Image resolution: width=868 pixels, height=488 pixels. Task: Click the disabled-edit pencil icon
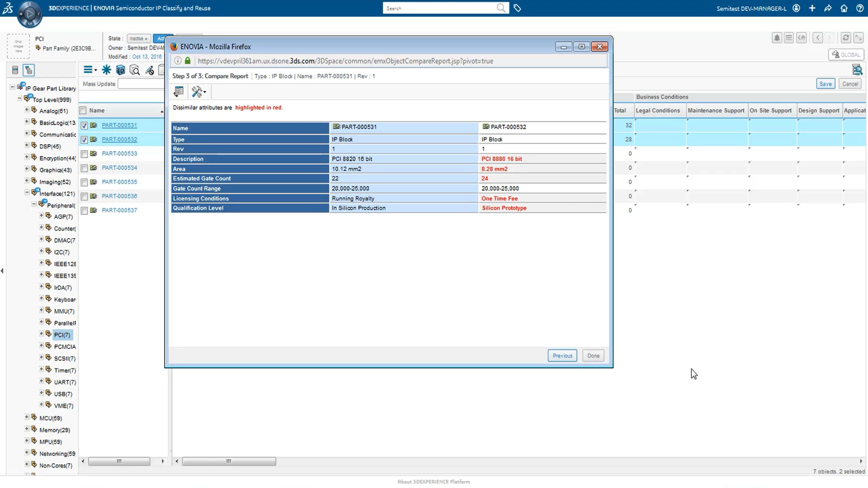(149, 70)
